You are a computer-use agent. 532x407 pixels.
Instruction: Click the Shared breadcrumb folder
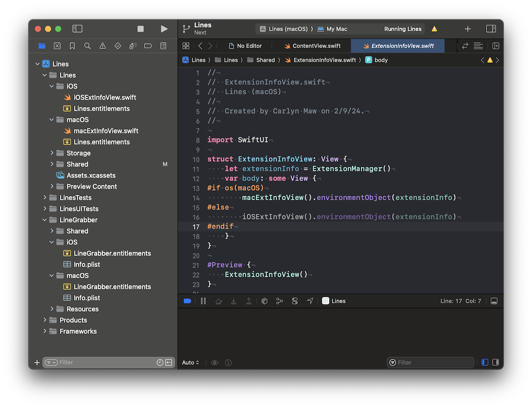pyautogui.click(x=261, y=60)
